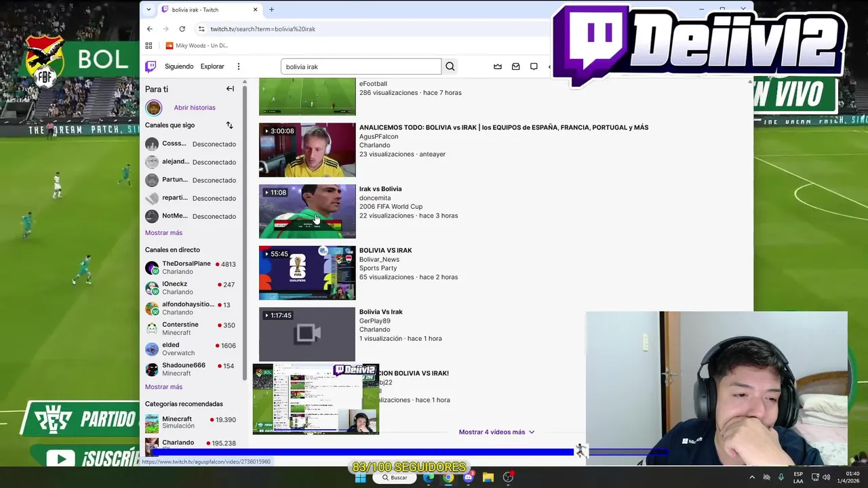Open OBS Studio from the taskbar
Screen dimensions: 868x488
(x=508, y=477)
